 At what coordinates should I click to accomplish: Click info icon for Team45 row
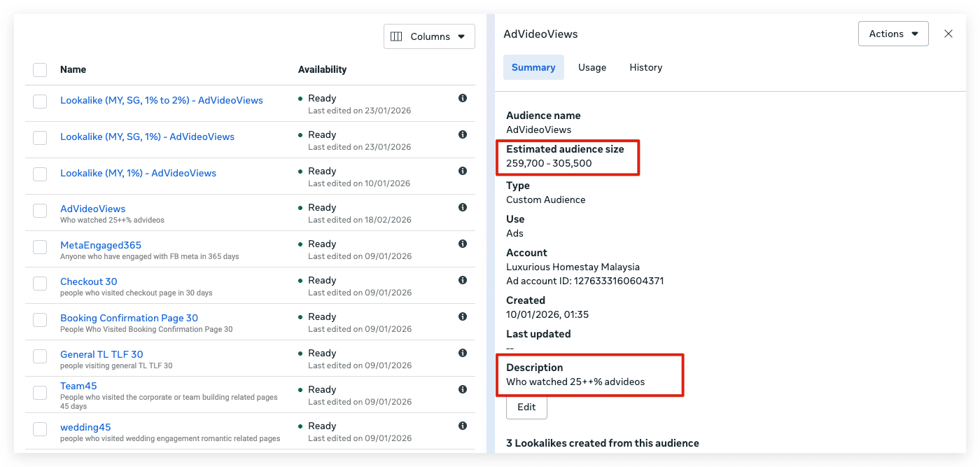coord(463,389)
